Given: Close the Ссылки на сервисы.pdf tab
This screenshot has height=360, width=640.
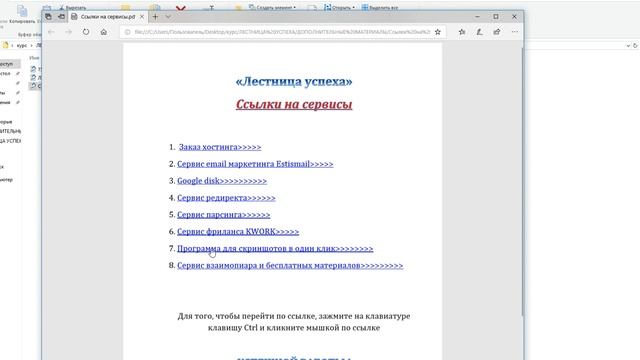Looking at the screenshot, I should point(142,17).
